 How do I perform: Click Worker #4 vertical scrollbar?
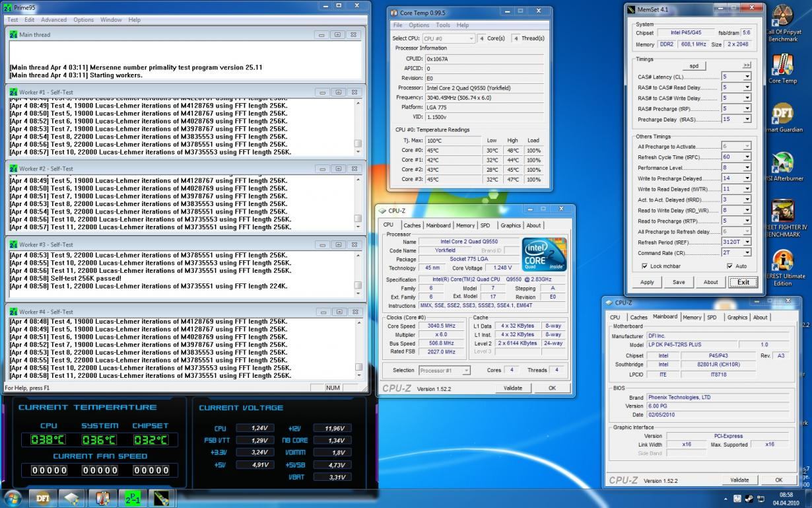coord(358,348)
